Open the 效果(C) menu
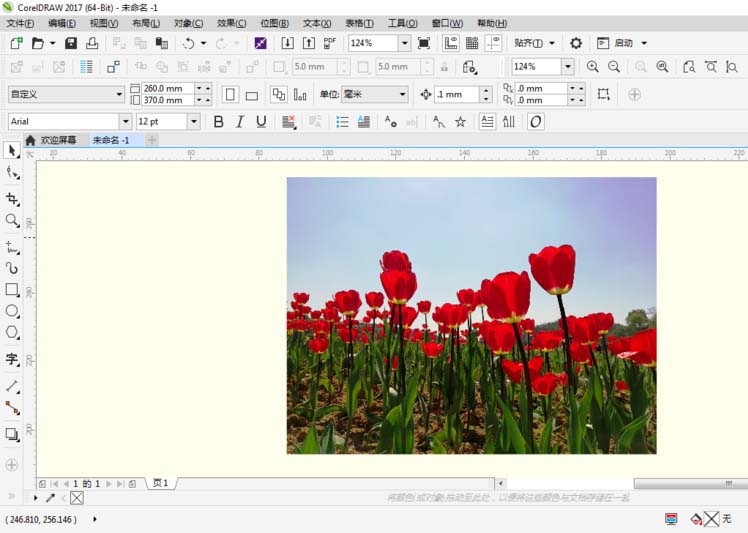The image size is (748, 533). 231,23
